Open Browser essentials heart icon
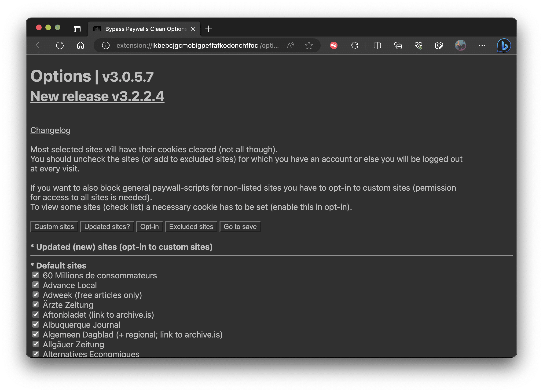This screenshot has height=392, width=543. click(418, 45)
